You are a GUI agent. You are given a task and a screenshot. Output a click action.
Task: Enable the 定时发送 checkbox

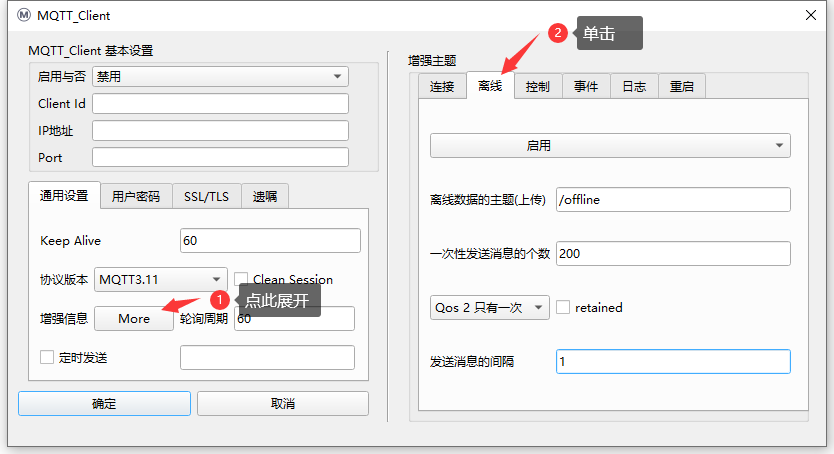[x=47, y=357]
